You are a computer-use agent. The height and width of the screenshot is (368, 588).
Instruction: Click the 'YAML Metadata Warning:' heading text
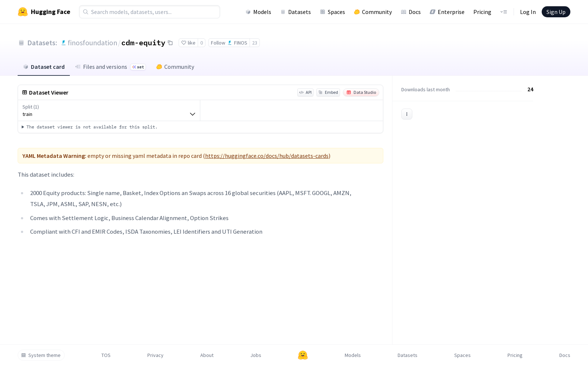[54, 156]
